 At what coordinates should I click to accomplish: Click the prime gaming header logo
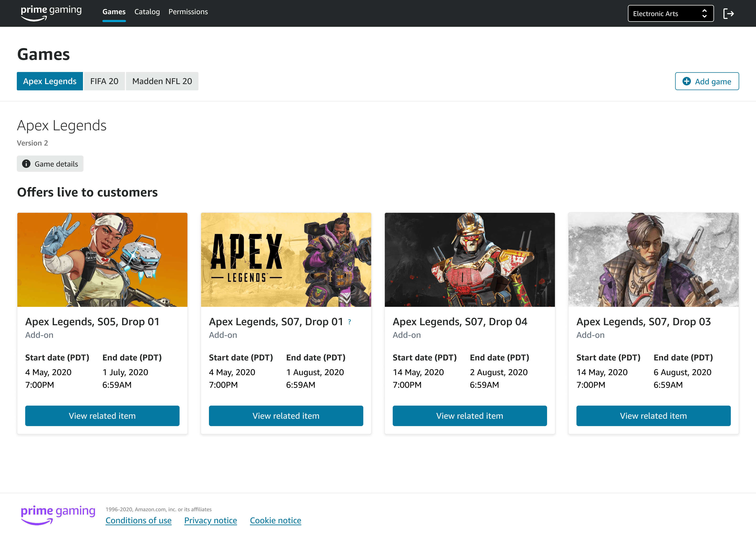click(x=51, y=13)
